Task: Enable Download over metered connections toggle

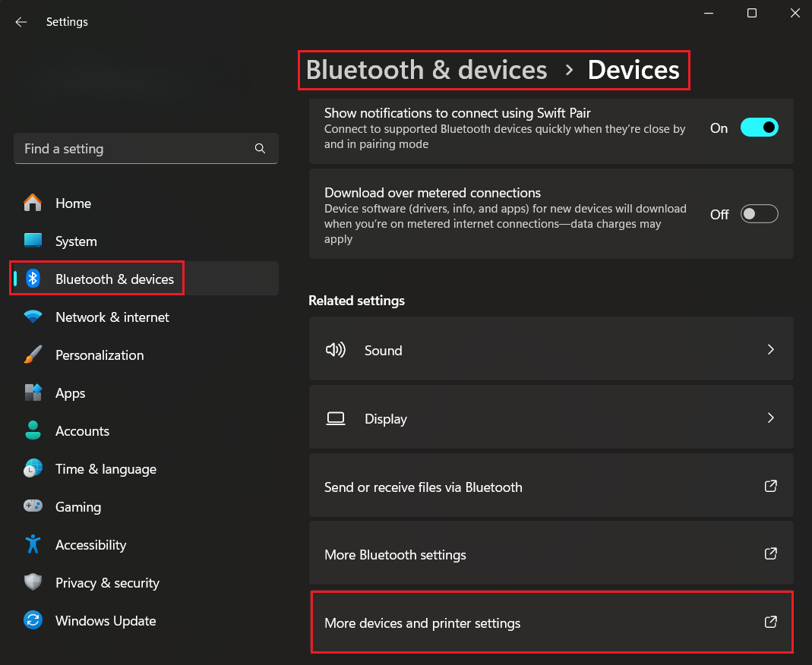Action: [760, 215]
